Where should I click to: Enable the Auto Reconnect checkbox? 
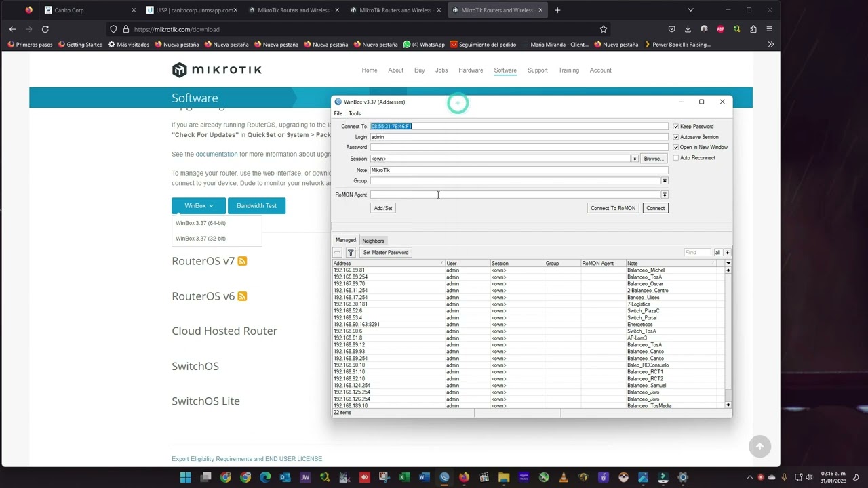pos(675,158)
